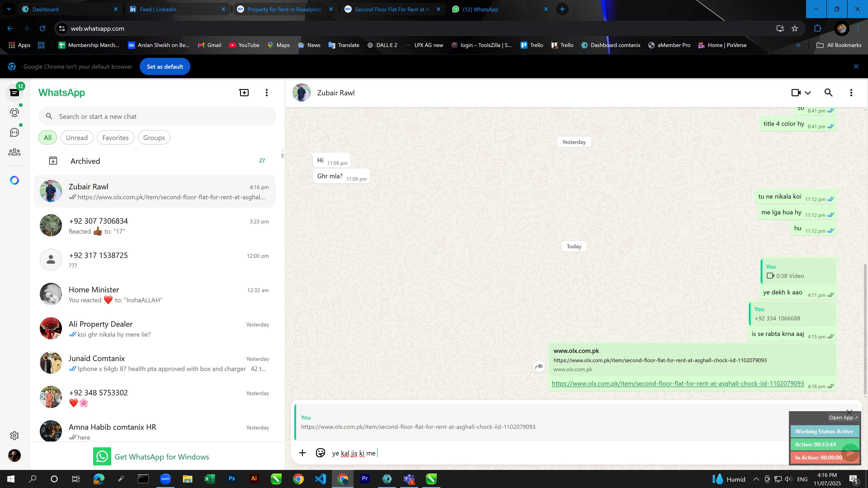This screenshot has width=868, height=488.
Task: Open the Home Minister chat
Action: tap(155, 294)
